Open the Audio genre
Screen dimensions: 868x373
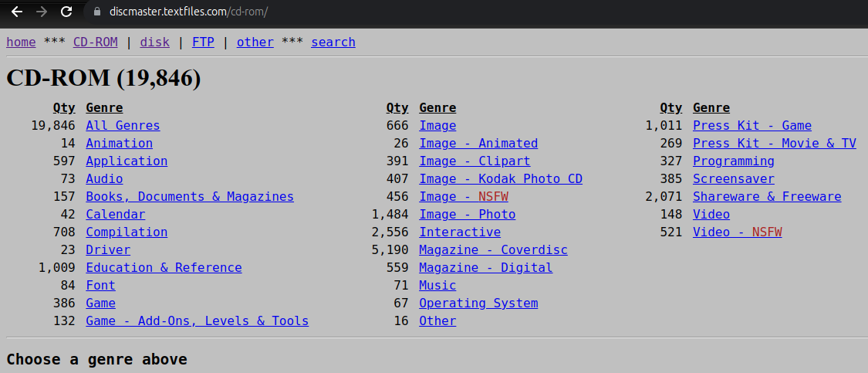click(x=104, y=179)
